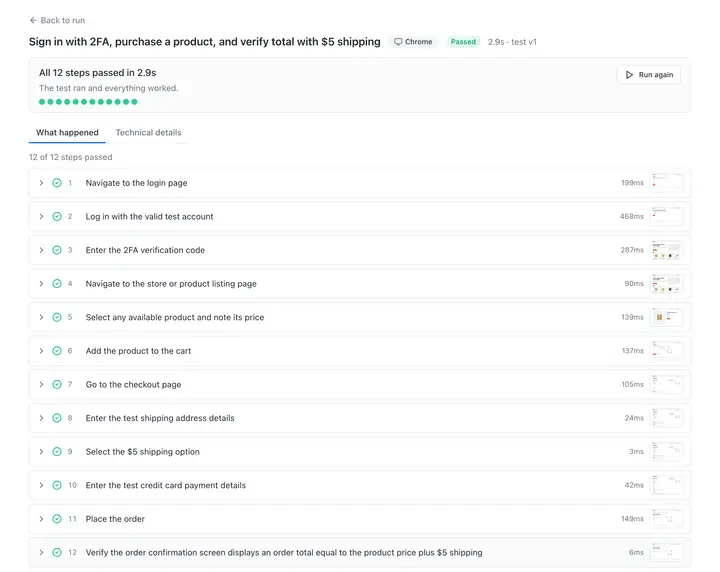
Task: Click the '2.9s - test v1' run info text
Action: pyautogui.click(x=512, y=42)
